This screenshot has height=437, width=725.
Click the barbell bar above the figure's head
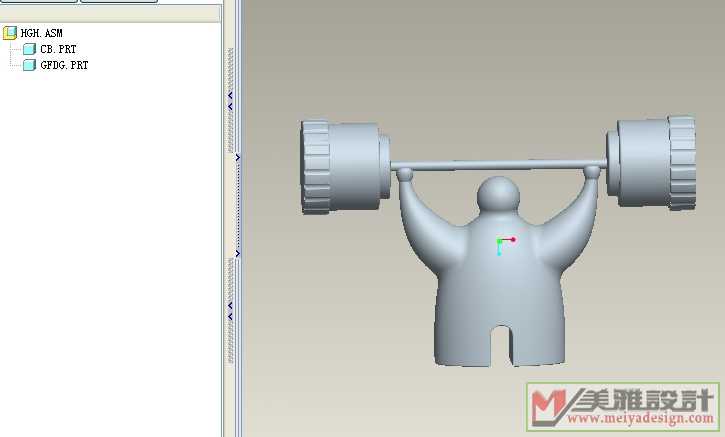498,164
